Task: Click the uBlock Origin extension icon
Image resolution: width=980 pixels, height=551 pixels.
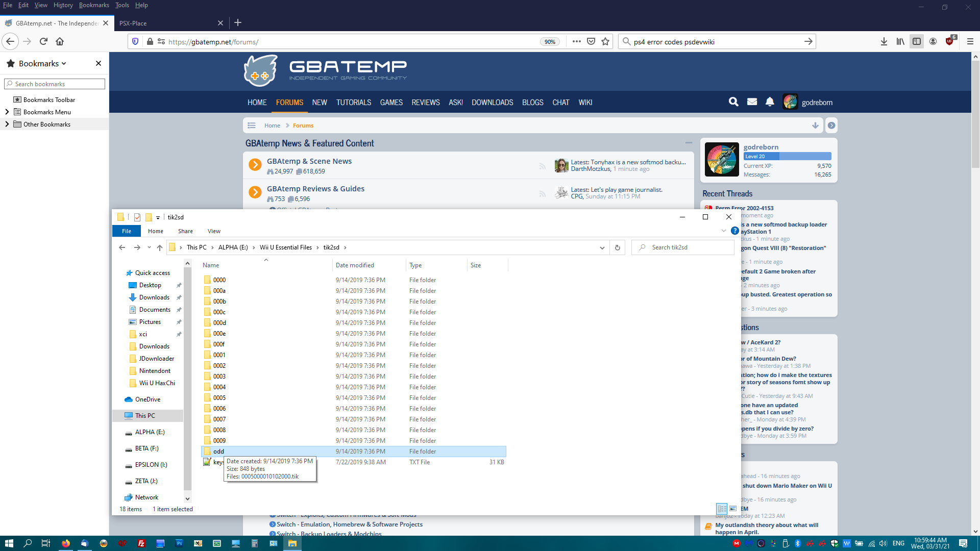Action: coord(950,41)
